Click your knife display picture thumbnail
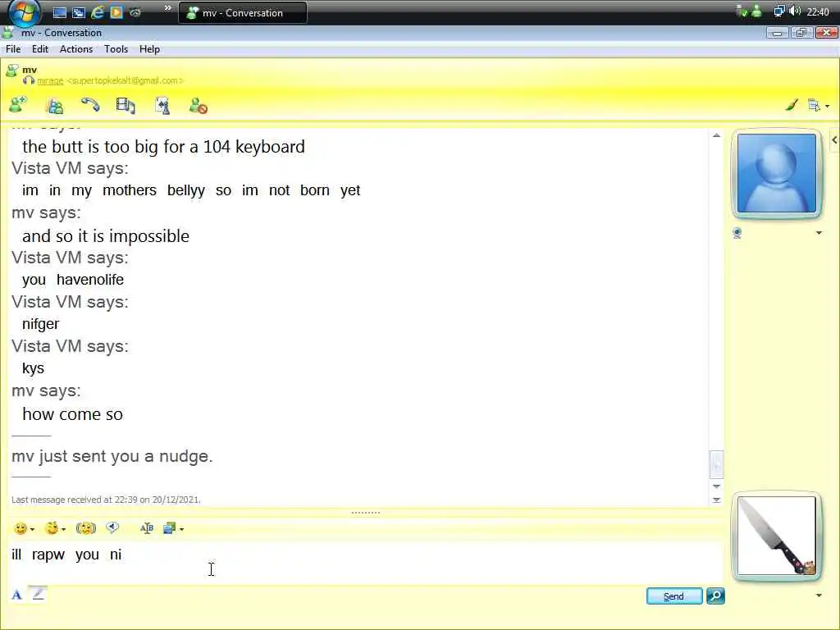Viewport: 840px width, 630px height. [x=776, y=536]
